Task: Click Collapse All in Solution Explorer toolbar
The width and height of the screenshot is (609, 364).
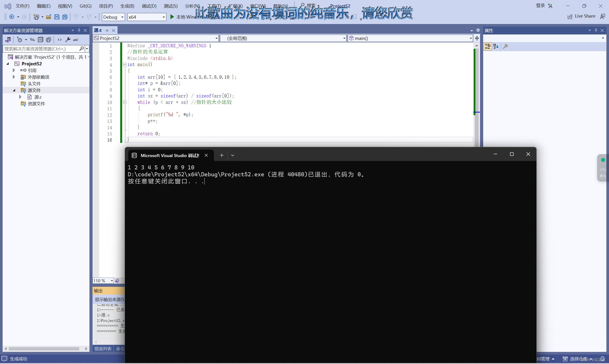Action: 40,39
